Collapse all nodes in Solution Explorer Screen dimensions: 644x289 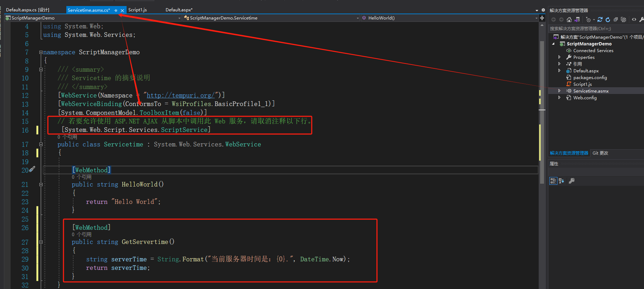[x=616, y=20]
